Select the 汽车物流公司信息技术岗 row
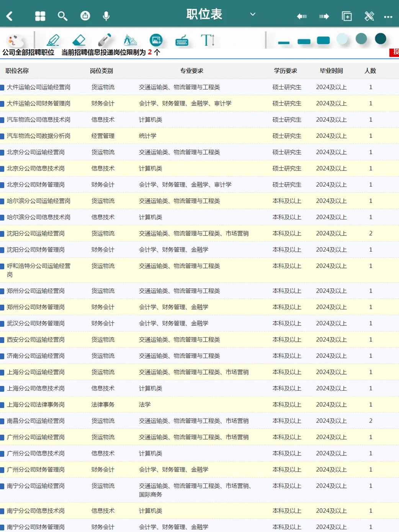 (x=199, y=120)
